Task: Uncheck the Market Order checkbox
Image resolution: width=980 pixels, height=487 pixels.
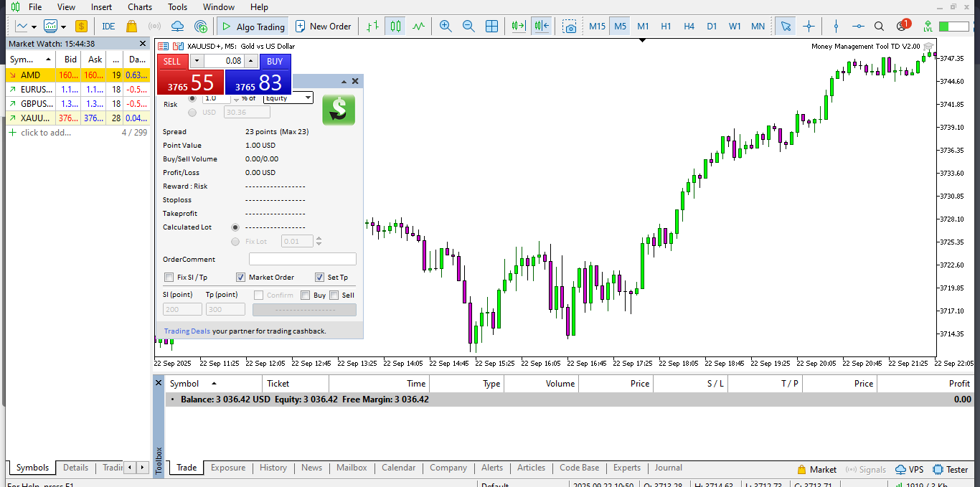Action: [241, 278]
